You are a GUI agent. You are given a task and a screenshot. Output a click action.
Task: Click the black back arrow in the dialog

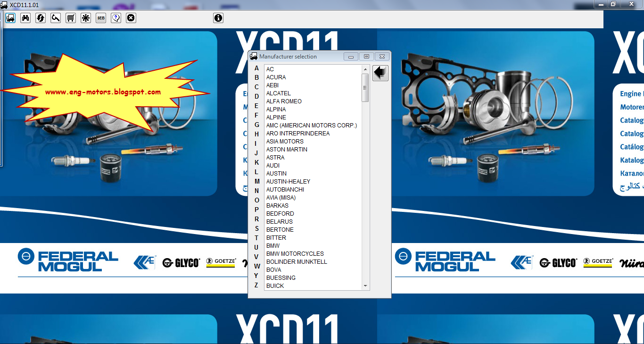(380, 72)
